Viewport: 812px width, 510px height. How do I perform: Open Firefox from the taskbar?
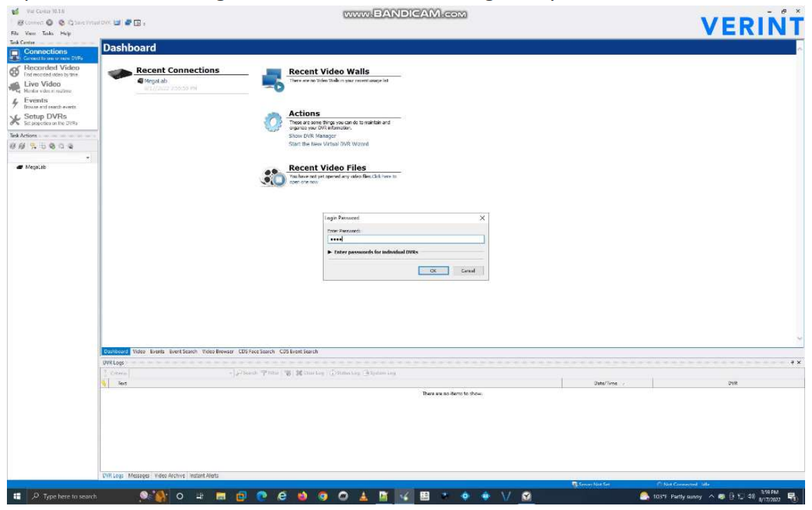(303, 496)
